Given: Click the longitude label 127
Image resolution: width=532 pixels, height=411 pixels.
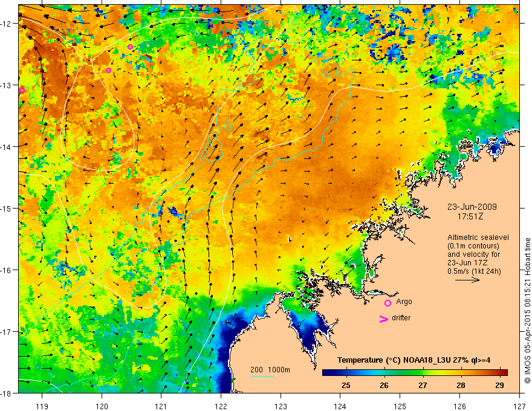Looking at the screenshot, I should click(x=519, y=406).
